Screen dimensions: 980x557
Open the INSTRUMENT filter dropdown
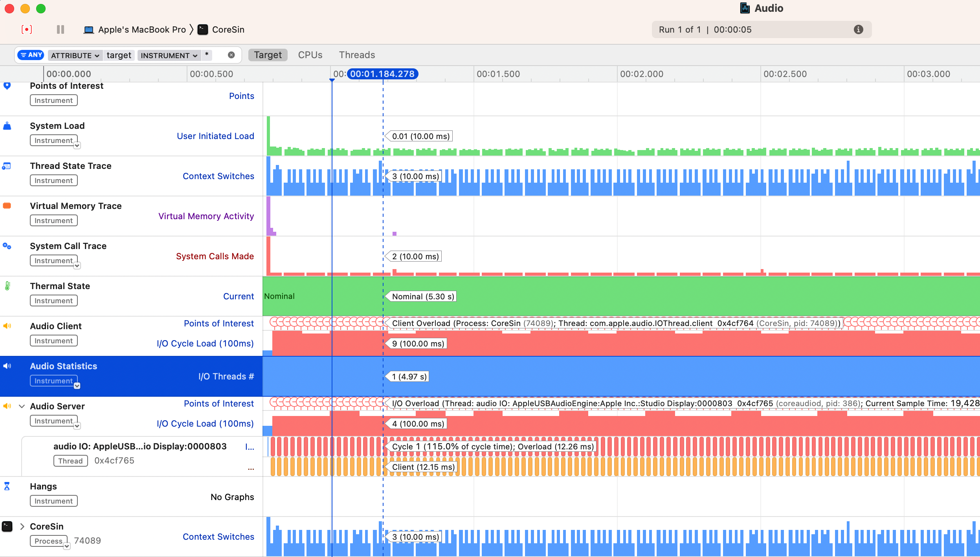click(x=169, y=55)
